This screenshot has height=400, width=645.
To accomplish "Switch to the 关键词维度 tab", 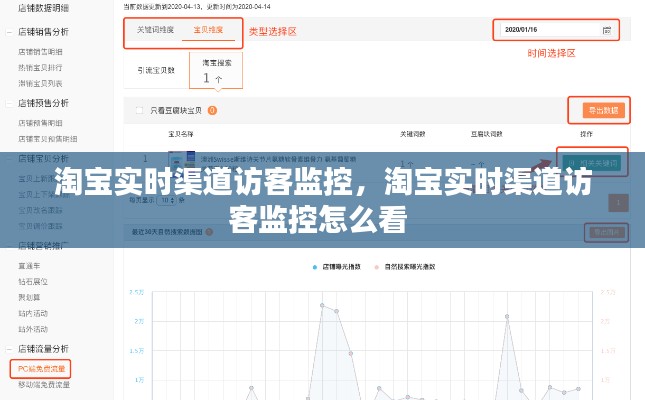I will [157, 30].
